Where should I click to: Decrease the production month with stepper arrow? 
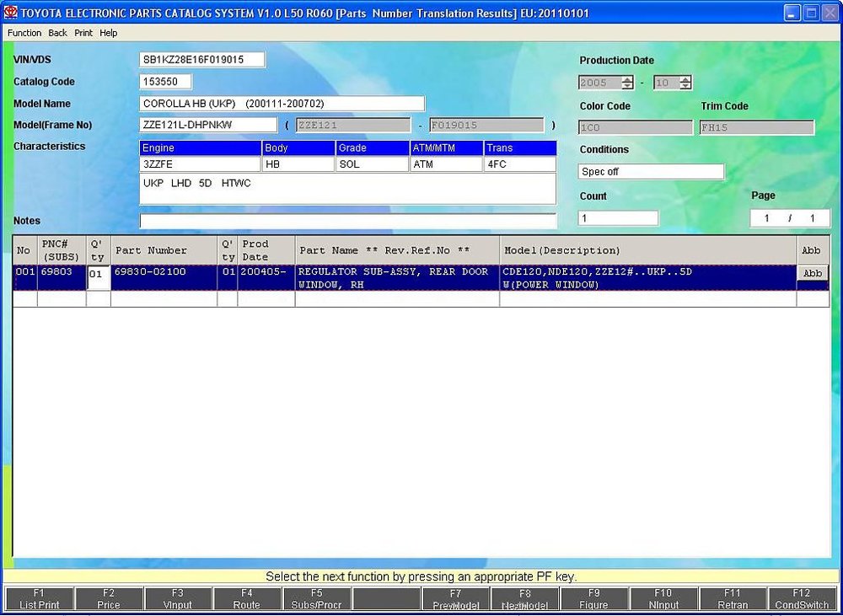(x=685, y=86)
